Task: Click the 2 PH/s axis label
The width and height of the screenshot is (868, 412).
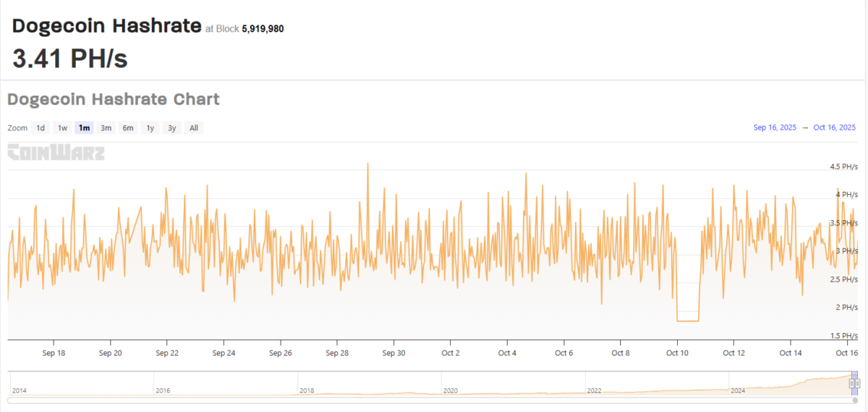Action: point(846,308)
